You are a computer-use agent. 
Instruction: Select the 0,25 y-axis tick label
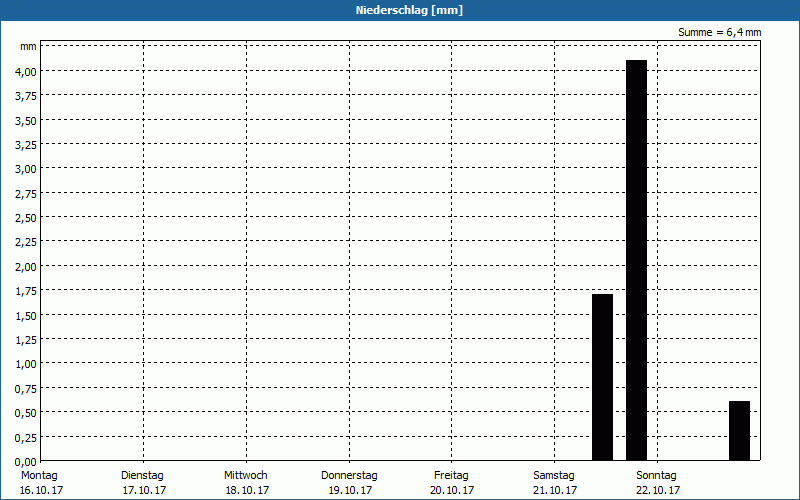(26, 437)
